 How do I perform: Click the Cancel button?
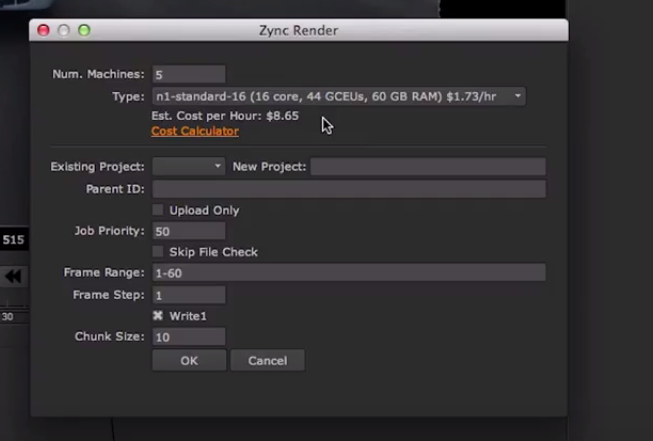click(x=267, y=361)
